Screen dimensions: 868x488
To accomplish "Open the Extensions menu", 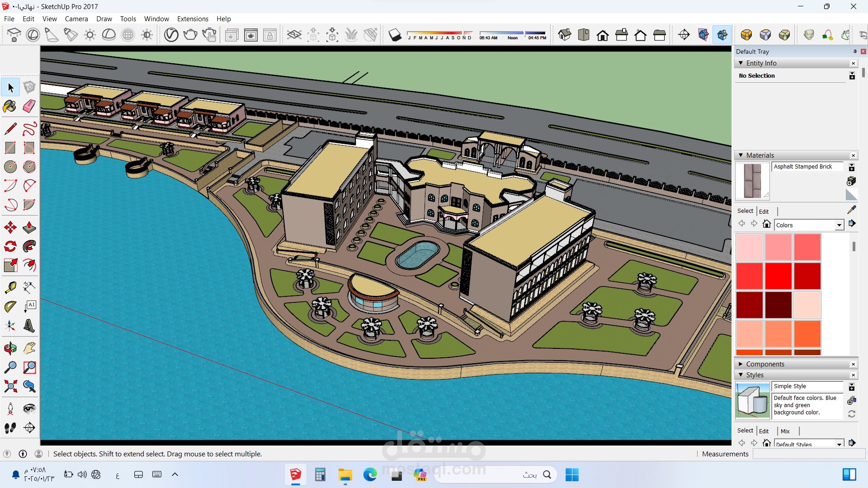I will [193, 19].
